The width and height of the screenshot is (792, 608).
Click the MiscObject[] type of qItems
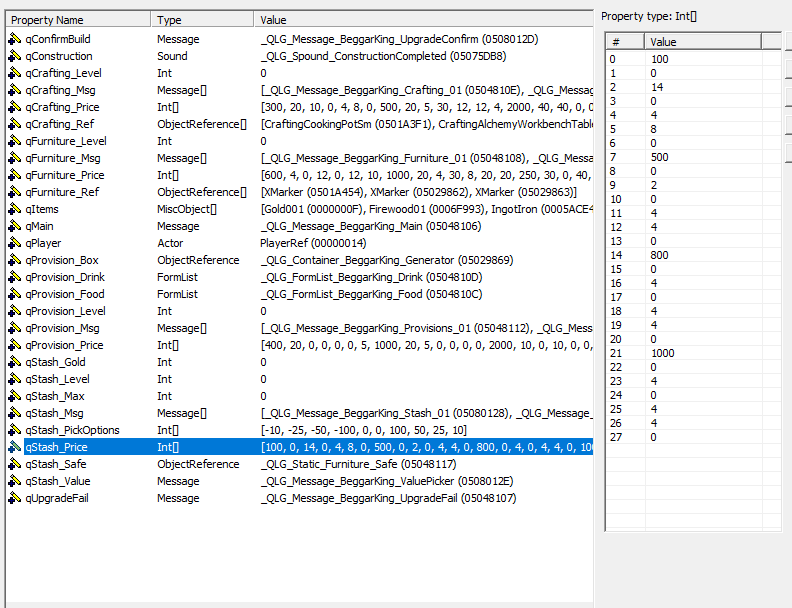tap(186, 209)
